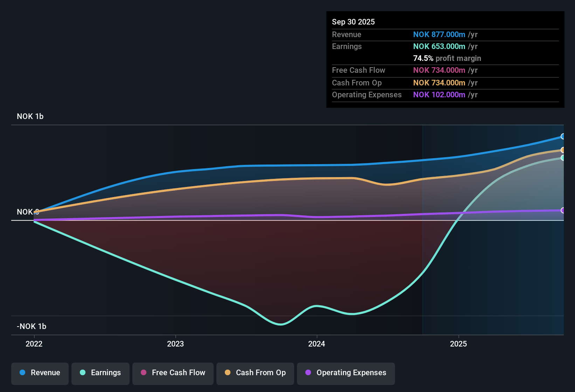Open the NOK 653.000m Earnings value
The image size is (575, 392).
point(439,46)
